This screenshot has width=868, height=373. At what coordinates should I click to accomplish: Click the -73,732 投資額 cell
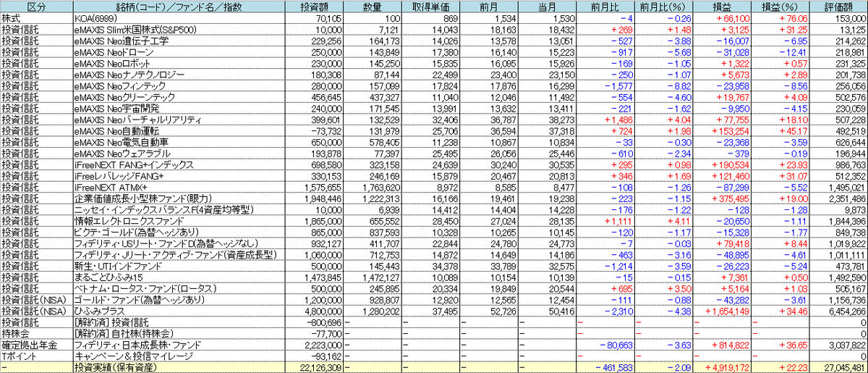313,130
